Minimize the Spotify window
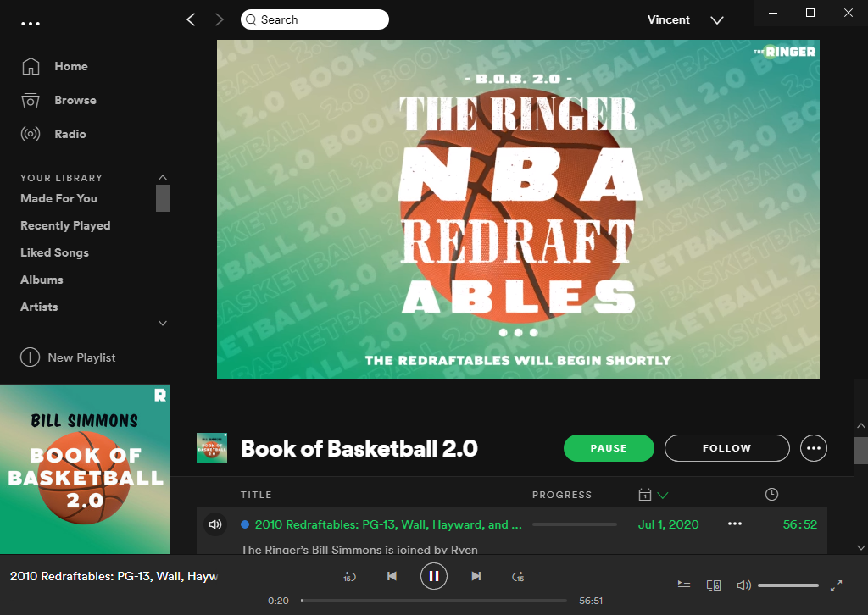 pos(773,13)
